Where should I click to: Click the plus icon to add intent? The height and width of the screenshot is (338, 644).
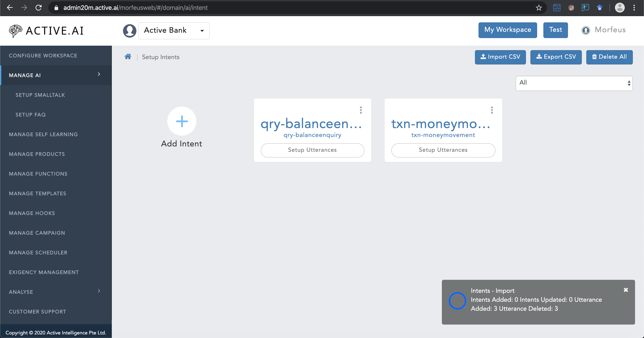(x=182, y=121)
